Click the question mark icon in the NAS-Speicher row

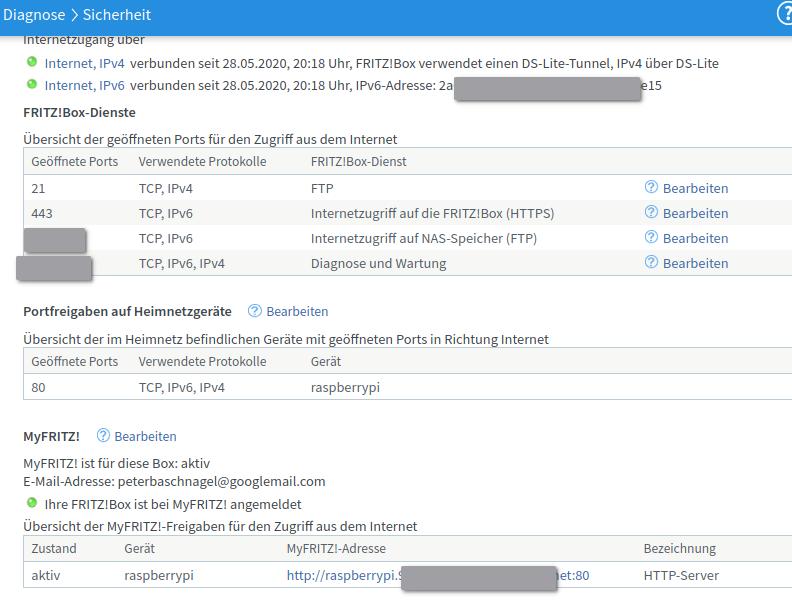pyautogui.click(x=651, y=237)
